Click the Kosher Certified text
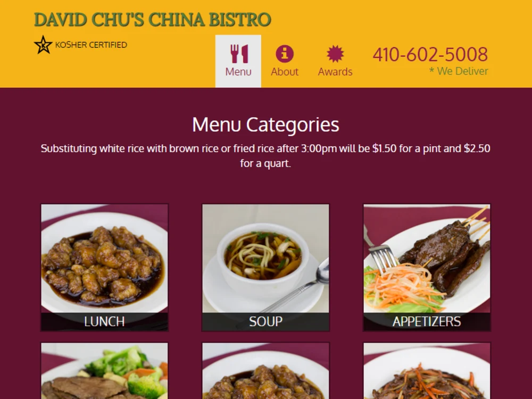The width and height of the screenshot is (532, 399). pyautogui.click(x=91, y=45)
